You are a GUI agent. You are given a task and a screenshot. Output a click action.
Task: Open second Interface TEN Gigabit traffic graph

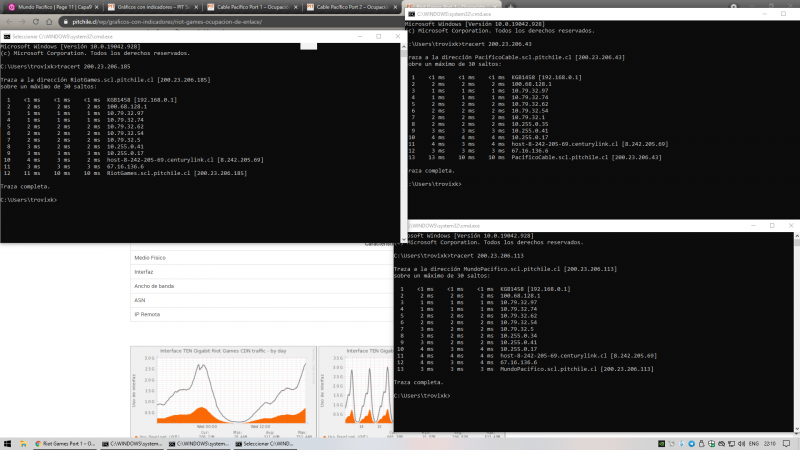pyautogui.click(x=356, y=392)
